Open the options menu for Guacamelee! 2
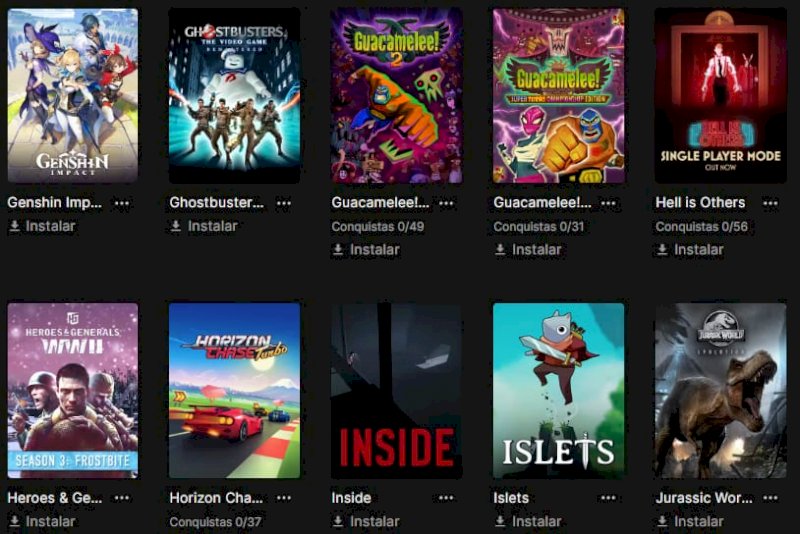Screen dimensions: 800x534 (446, 203)
